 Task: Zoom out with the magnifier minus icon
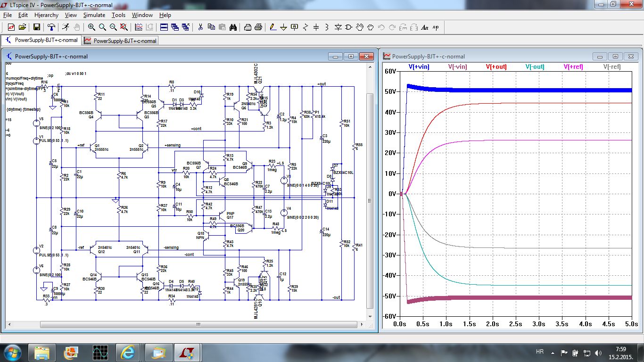(113, 27)
